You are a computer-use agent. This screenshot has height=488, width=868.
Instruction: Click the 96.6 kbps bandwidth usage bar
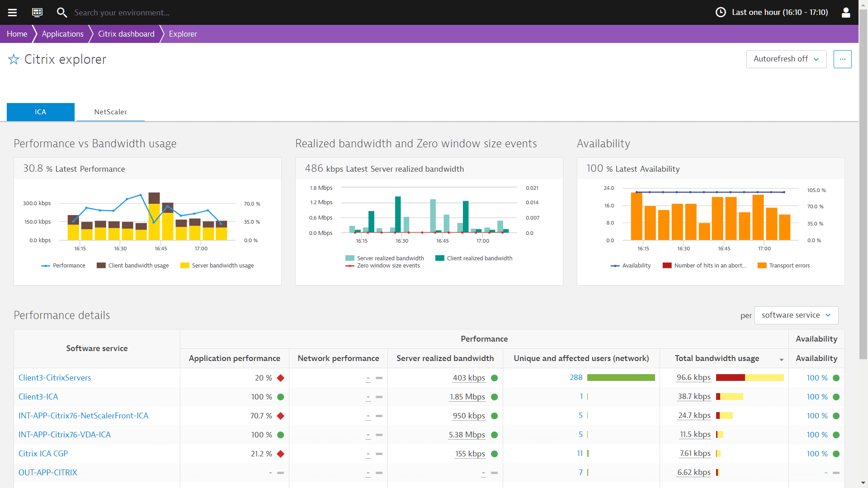(750, 378)
